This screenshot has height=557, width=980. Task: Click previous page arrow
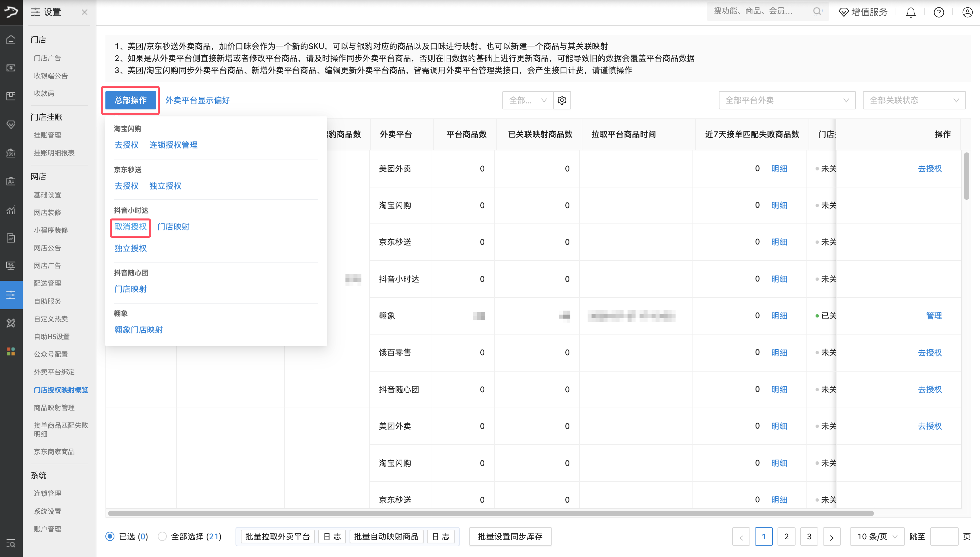coord(741,536)
